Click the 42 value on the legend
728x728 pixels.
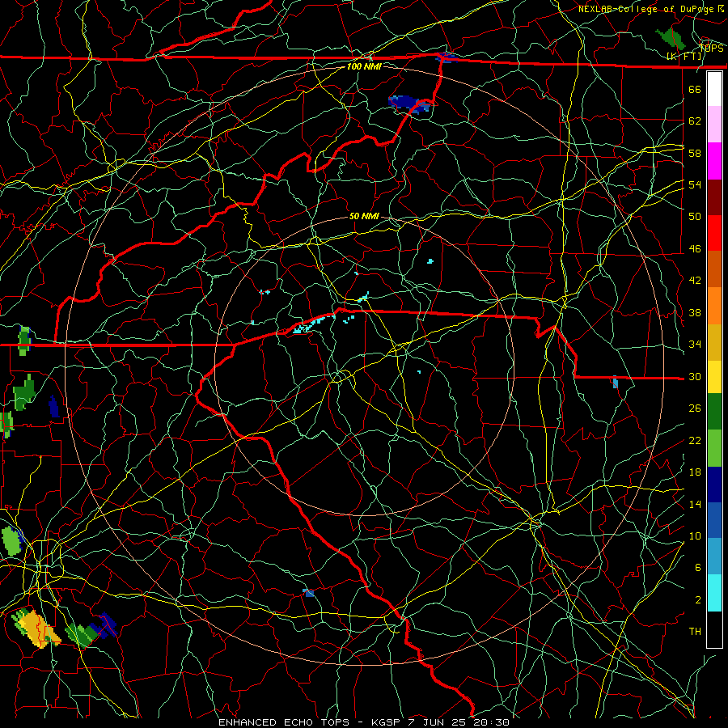click(x=695, y=281)
